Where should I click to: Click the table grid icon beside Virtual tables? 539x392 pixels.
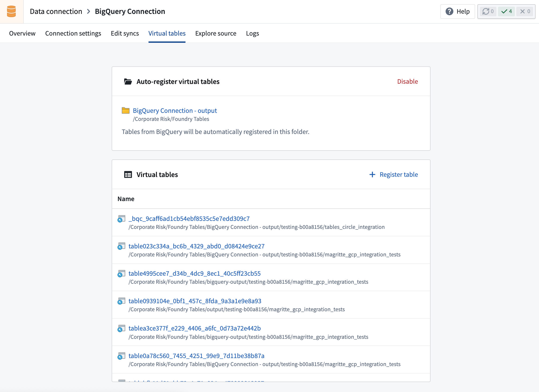[128, 175]
